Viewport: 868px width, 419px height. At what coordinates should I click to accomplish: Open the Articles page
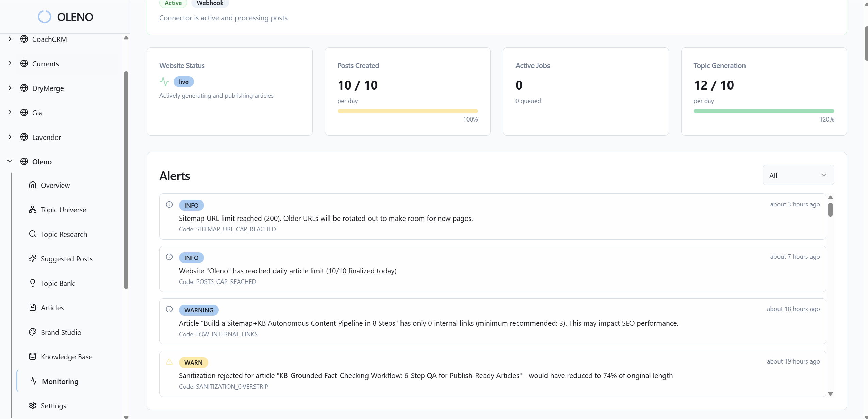pyautogui.click(x=52, y=307)
